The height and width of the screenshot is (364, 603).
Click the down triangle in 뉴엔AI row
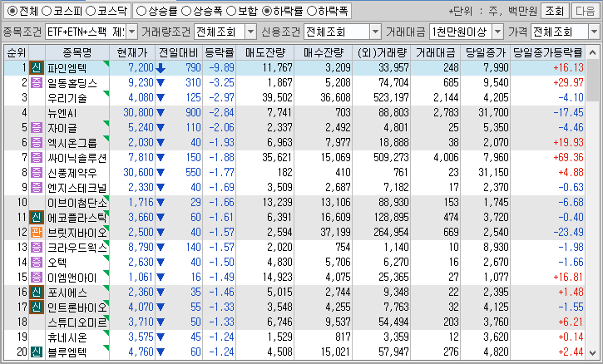(x=161, y=113)
